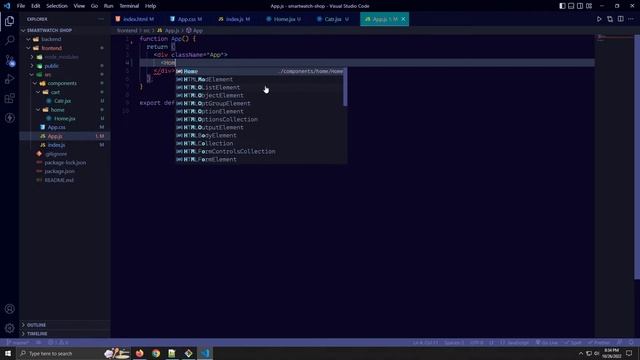Click the Run Code play icon
640x360 pixels.
tap(599, 19)
